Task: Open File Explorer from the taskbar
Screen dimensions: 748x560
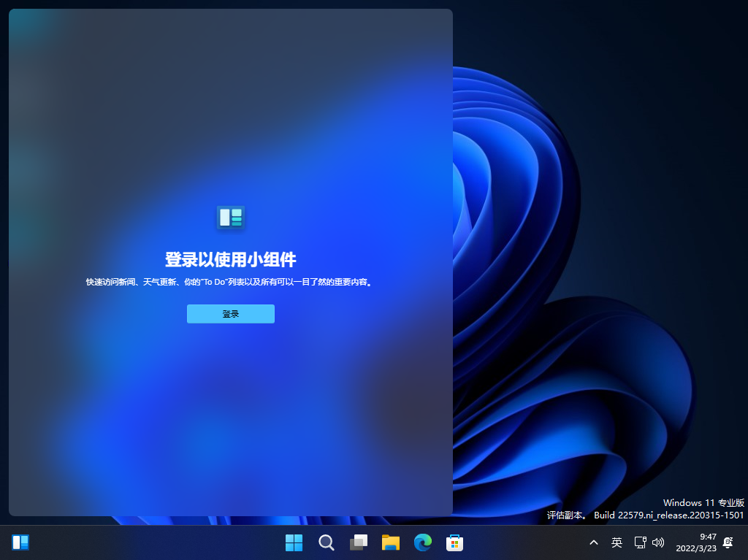Action: click(x=390, y=542)
